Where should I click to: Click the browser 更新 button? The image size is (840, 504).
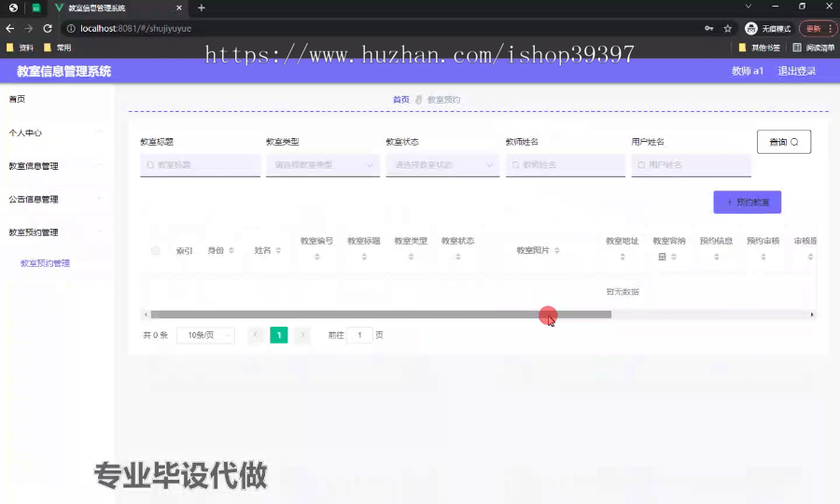(813, 28)
